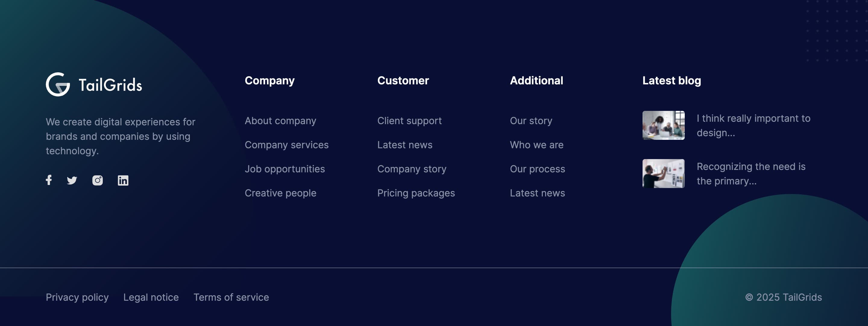868x326 pixels.
Task: Click the TailGrids logo icon
Action: pyautogui.click(x=58, y=84)
